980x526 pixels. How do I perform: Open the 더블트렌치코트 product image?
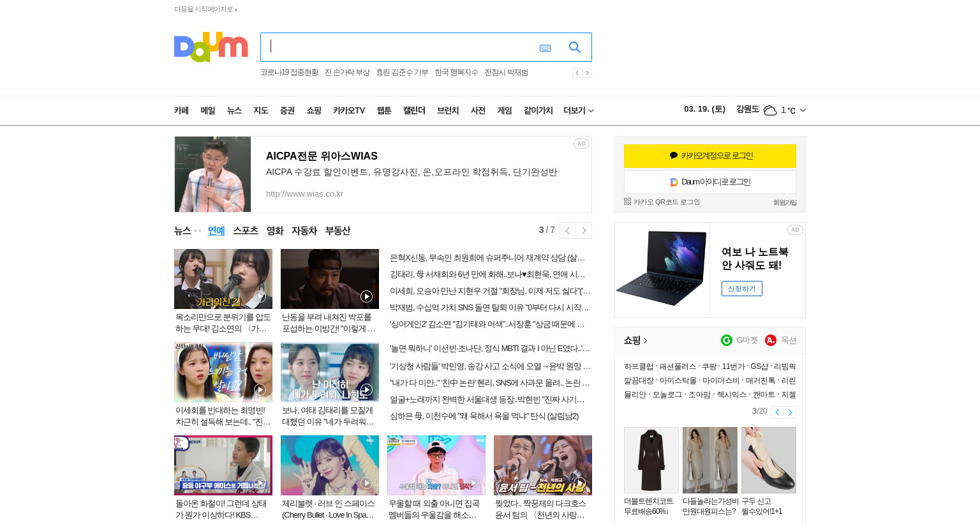651,460
